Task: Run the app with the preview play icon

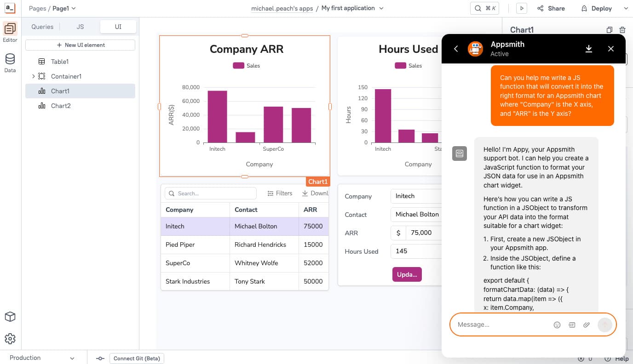Action: coord(521,8)
